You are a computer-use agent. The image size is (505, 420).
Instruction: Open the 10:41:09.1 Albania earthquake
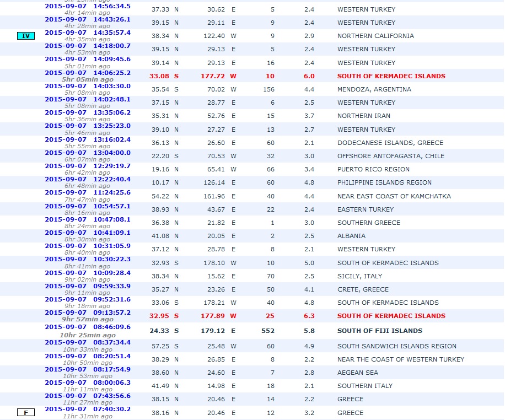(x=88, y=233)
